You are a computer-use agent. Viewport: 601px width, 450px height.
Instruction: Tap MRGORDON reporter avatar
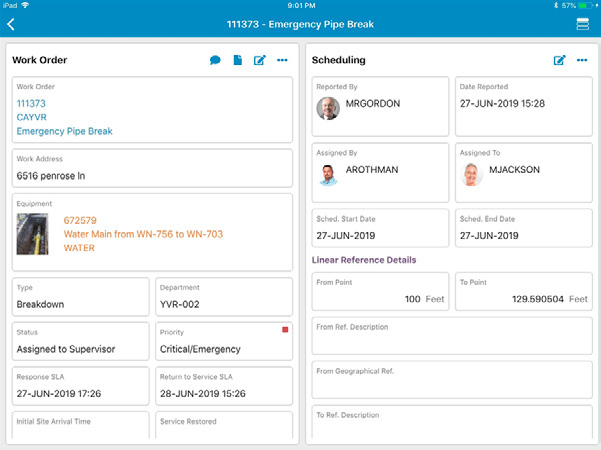(328, 108)
